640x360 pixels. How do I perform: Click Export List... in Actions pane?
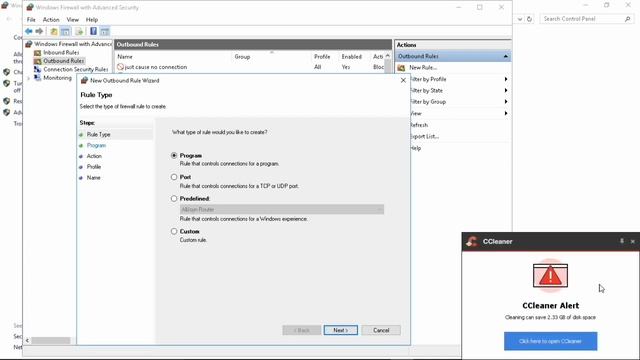(x=424, y=136)
